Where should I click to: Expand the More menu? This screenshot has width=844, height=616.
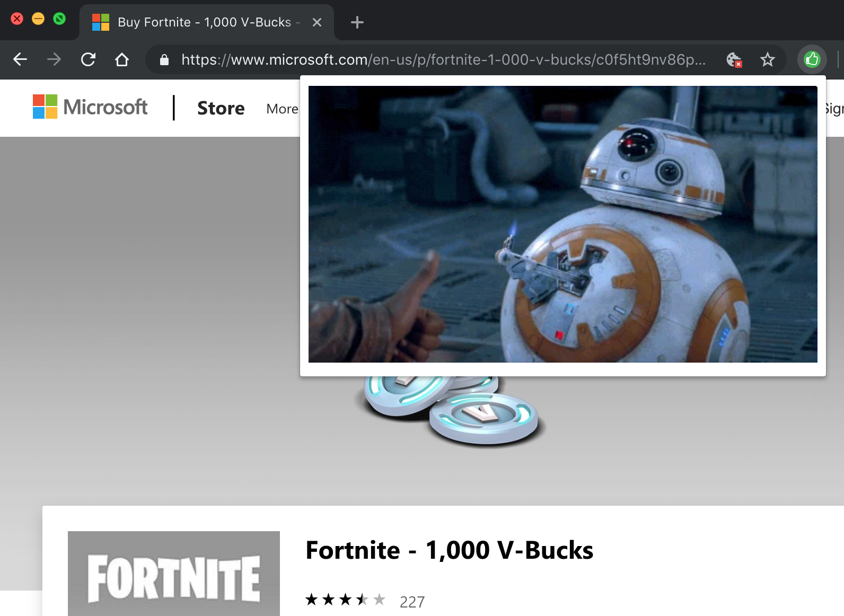(x=282, y=109)
